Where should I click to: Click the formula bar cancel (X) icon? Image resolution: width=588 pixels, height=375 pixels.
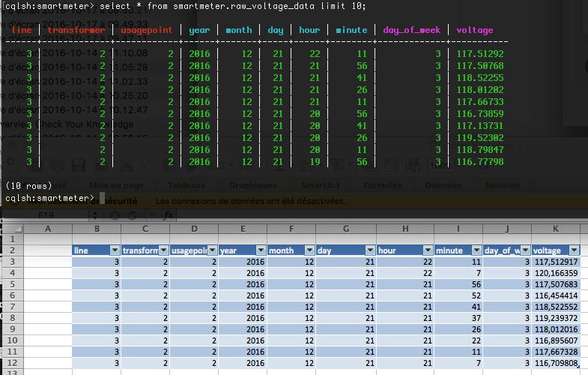[x=115, y=215]
